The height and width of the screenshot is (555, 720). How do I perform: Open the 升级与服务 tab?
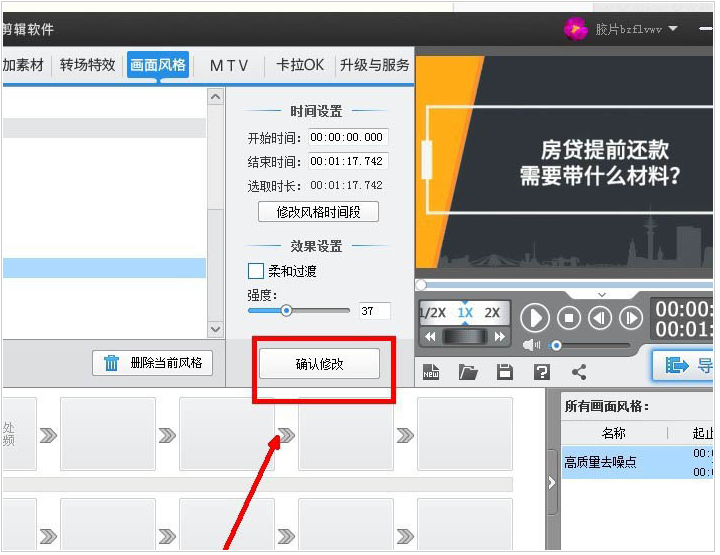374,65
